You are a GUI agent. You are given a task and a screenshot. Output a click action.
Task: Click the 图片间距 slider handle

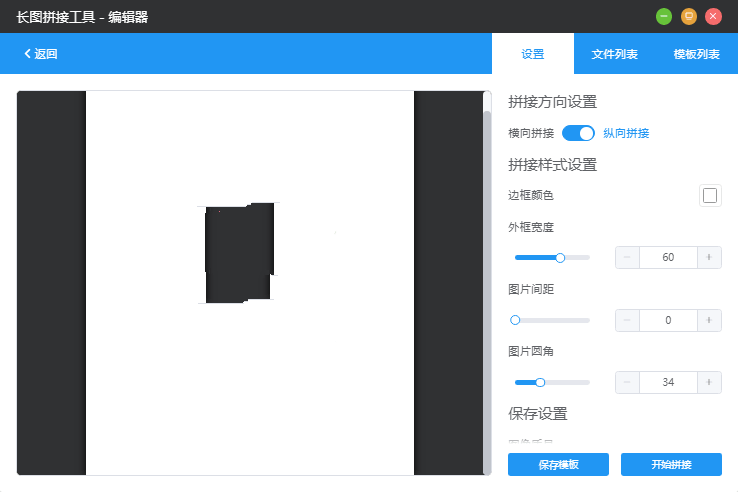coord(515,320)
